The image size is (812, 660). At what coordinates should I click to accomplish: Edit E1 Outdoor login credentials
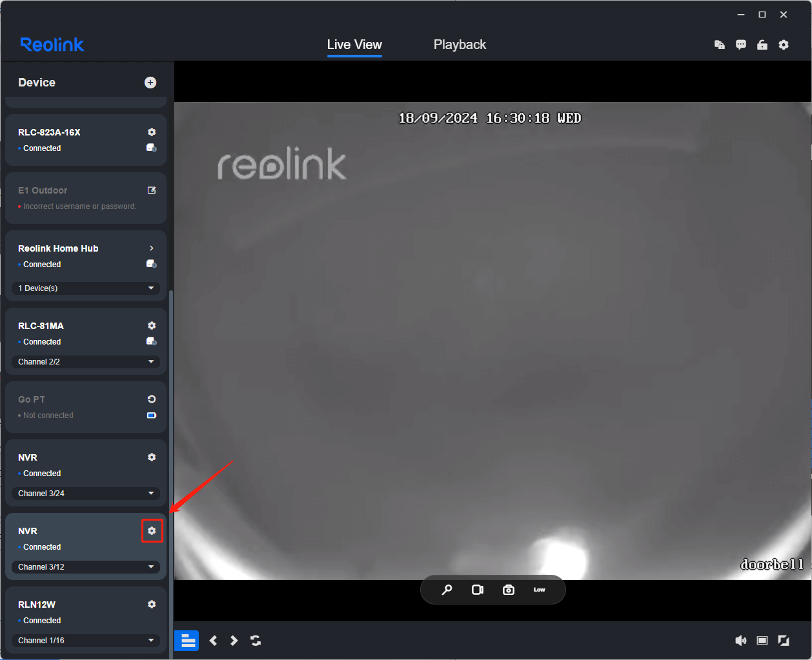click(x=152, y=190)
